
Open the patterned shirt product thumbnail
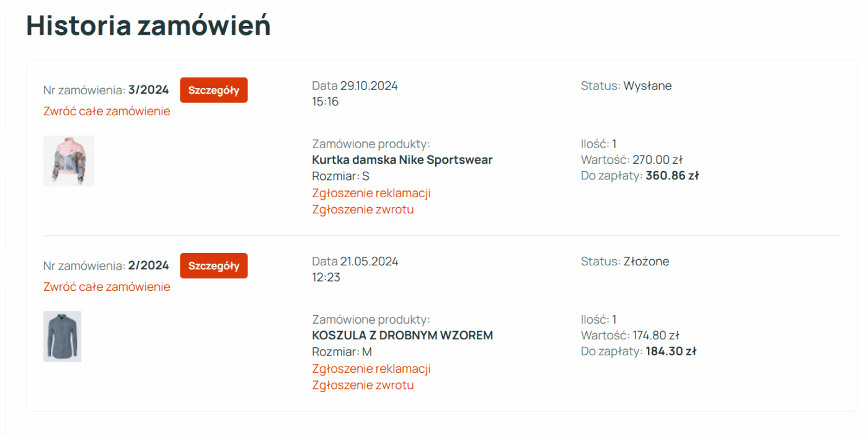tap(62, 336)
